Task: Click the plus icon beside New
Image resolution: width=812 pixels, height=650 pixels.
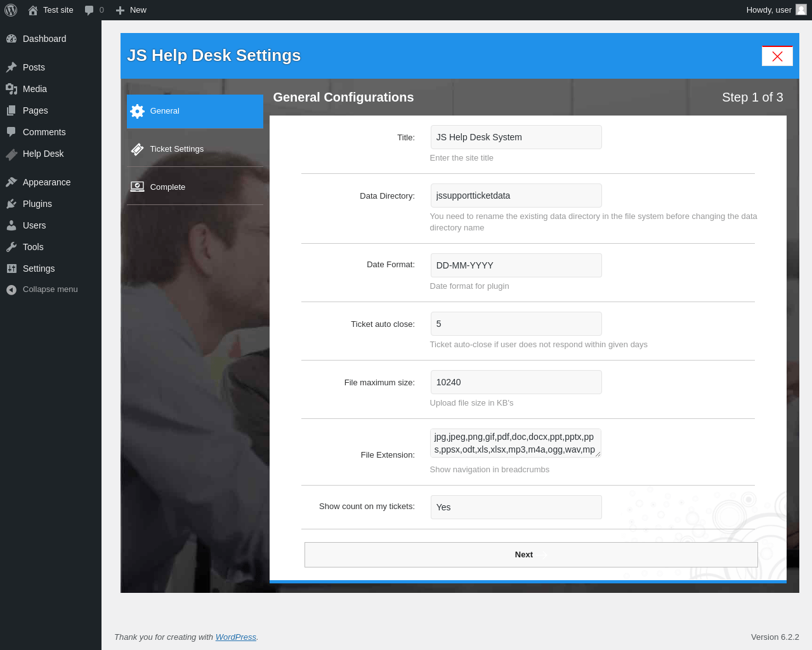Action: [120, 10]
